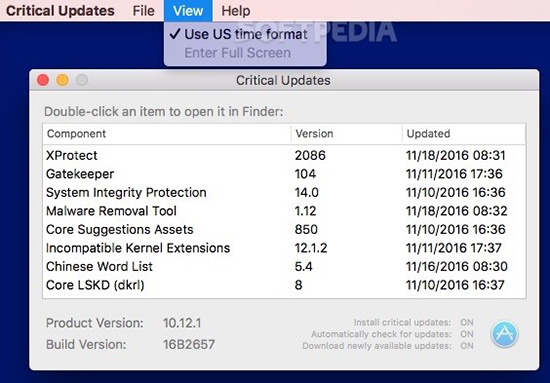
Task: Open the File menu
Action: coord(143,11)
